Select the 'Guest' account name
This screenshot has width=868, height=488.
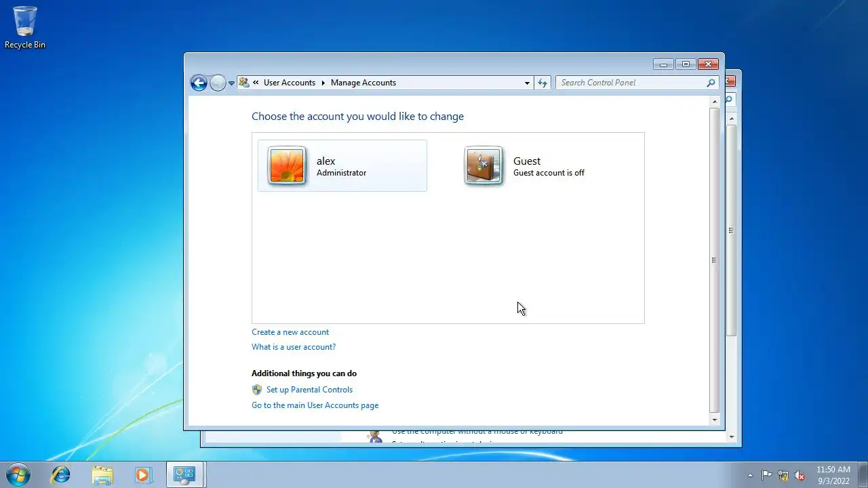527,161
